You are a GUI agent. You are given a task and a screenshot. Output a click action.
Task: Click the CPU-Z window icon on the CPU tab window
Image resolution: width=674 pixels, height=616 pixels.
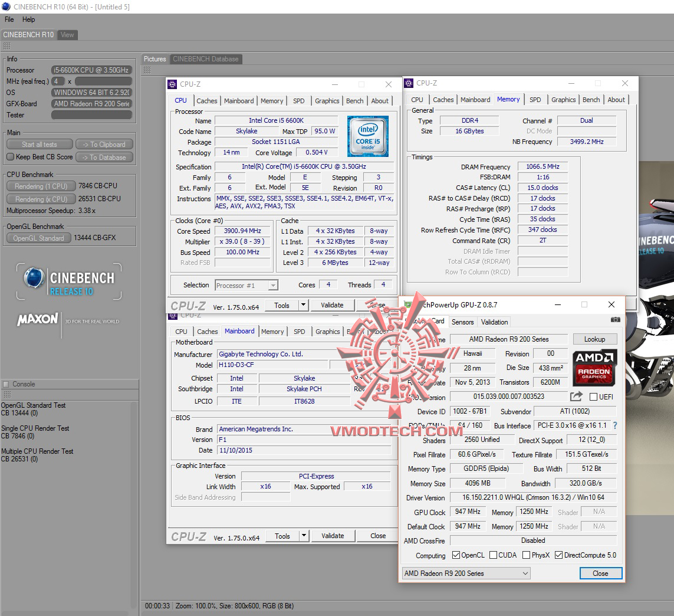(x=172, y=84)
